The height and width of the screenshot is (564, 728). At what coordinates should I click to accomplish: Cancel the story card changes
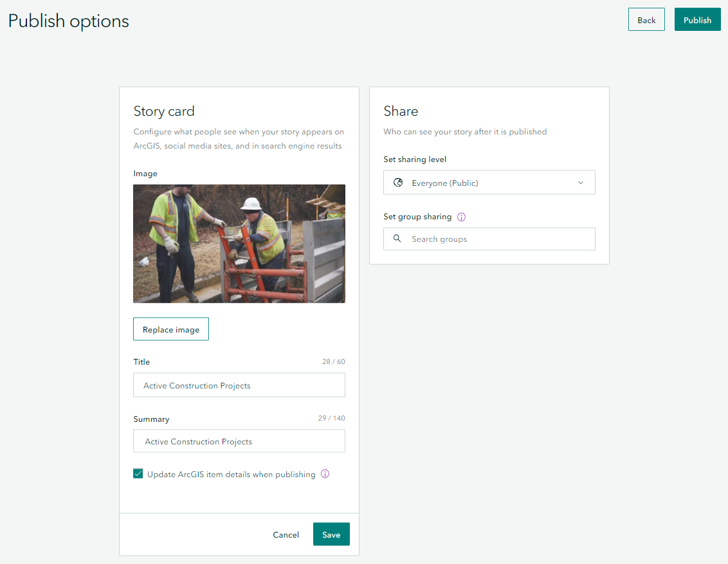tap(286, 534)
